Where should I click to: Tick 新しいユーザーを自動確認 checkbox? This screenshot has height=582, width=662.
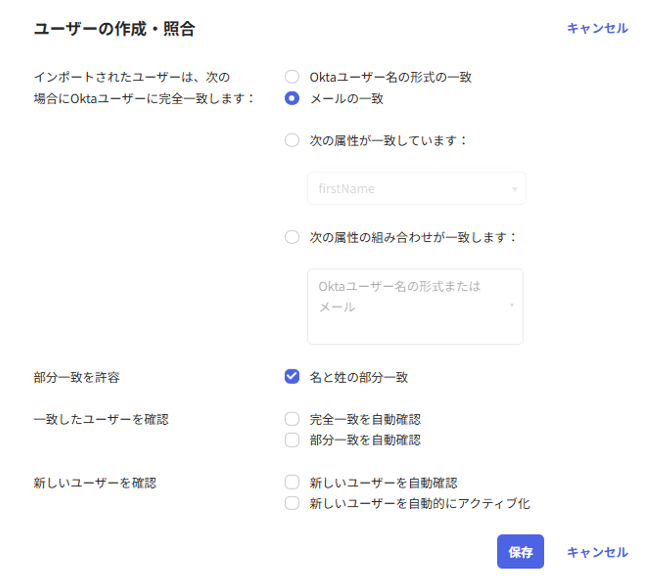(292, 482)
